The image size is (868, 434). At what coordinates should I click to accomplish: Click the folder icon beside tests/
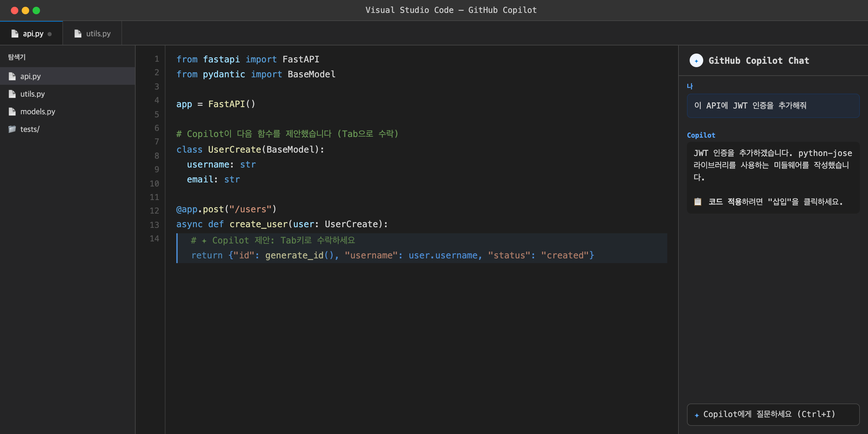tap(12, 129)
